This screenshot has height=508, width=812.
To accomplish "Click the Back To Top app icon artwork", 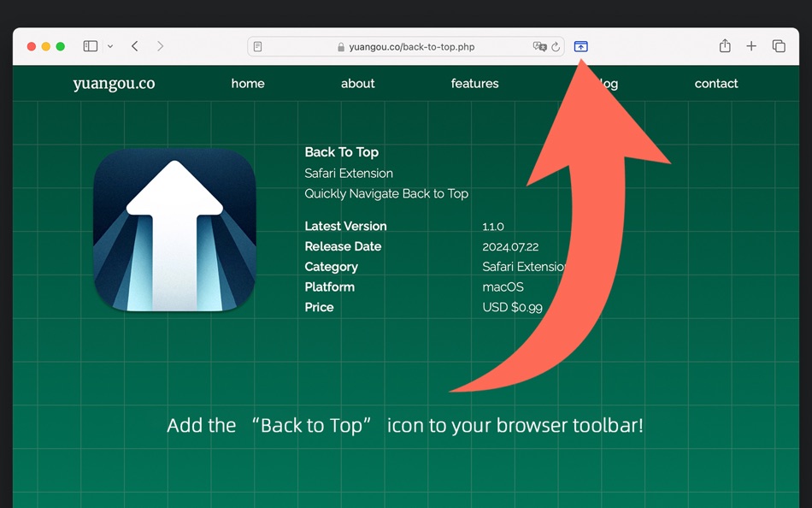I will pyautogui.click(x=174, y=231).
